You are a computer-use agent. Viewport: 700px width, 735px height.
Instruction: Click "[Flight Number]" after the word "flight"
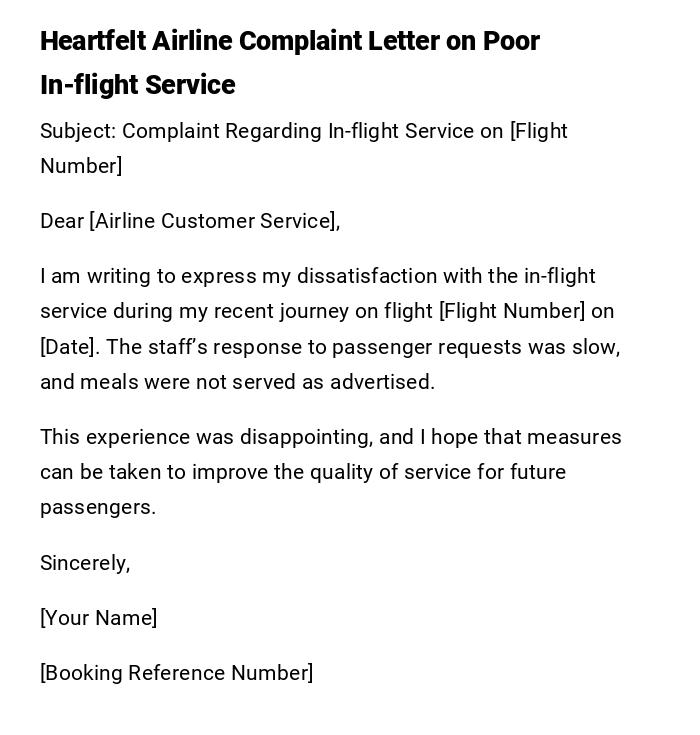pos(511,311)
